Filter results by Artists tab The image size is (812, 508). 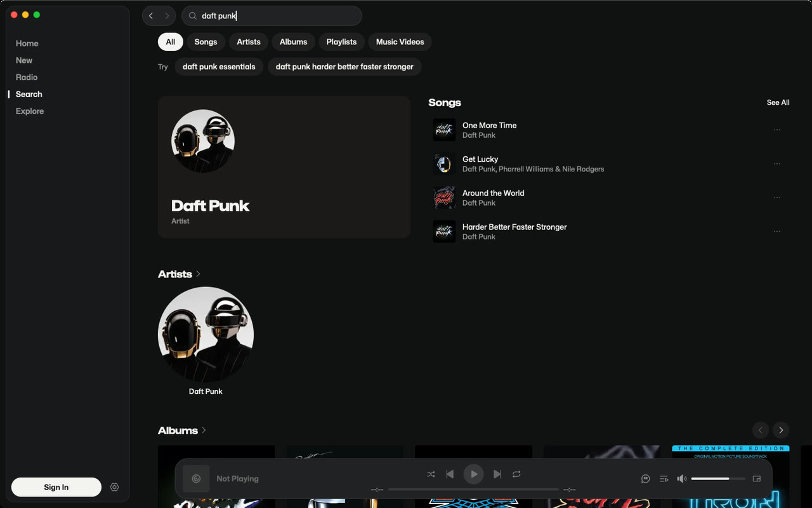click(249, 42)
